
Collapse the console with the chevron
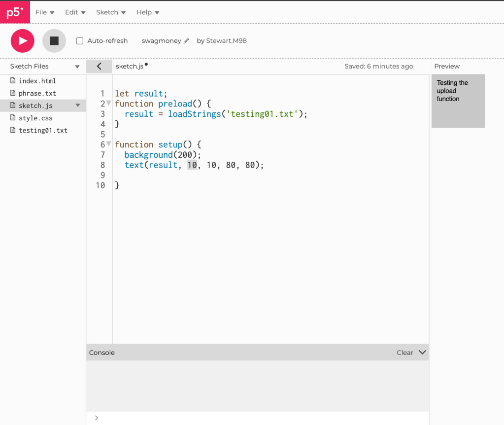pos(422,353)
